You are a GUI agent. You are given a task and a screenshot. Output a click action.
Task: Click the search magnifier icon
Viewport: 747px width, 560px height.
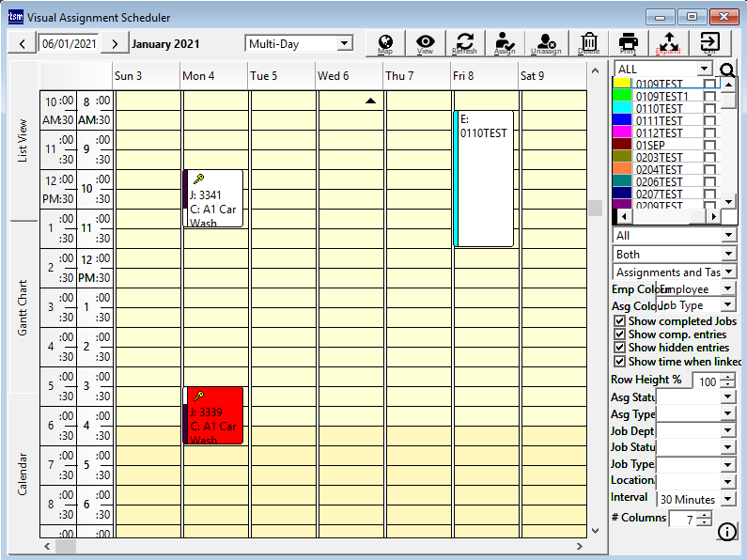click(x=726, y=70)
